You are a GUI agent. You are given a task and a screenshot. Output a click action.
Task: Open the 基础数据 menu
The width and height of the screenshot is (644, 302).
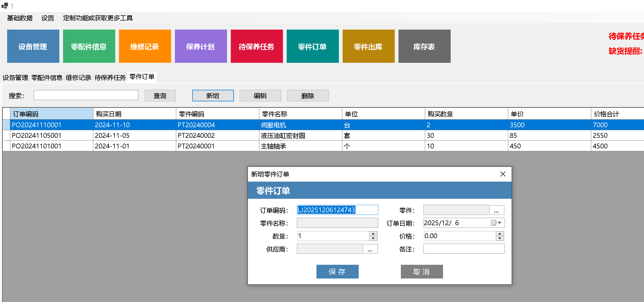pos(20,18)
